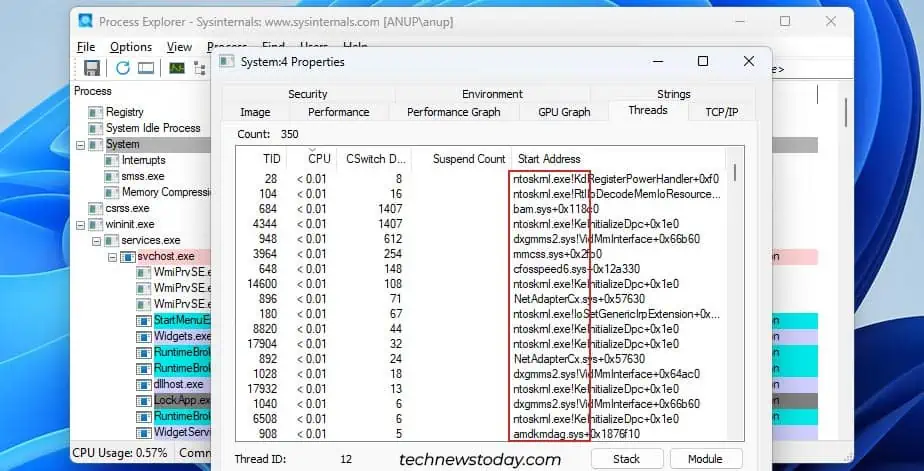Select the WidgetServi process row
The image size is (924, 471).
coord(182,433)
